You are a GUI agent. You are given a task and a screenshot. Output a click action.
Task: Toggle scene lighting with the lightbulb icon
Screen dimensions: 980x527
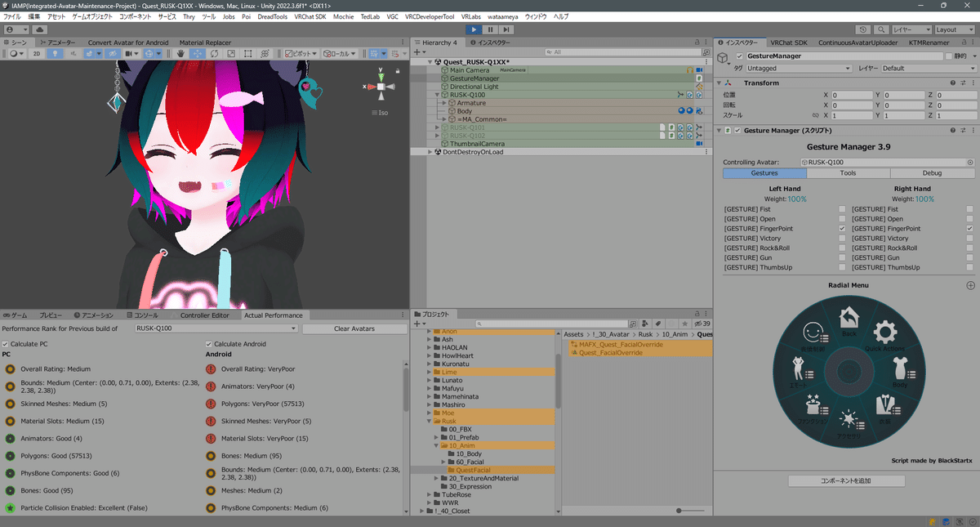point(56,53)
